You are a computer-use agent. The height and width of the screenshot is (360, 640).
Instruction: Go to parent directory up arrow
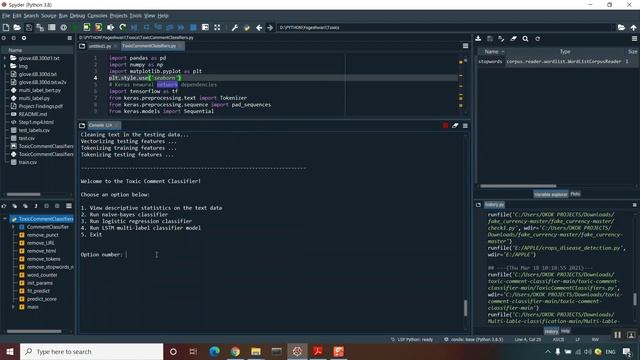(633, 27)
